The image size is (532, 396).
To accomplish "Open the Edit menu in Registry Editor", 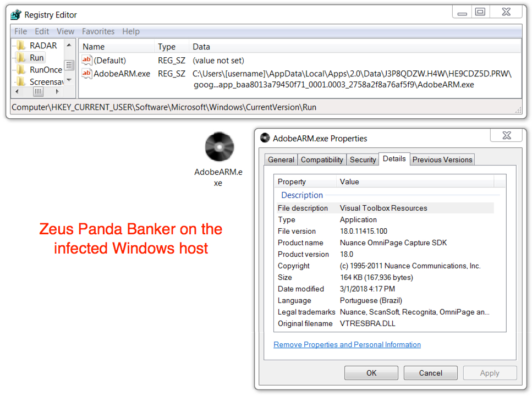I will coord(42,31).
